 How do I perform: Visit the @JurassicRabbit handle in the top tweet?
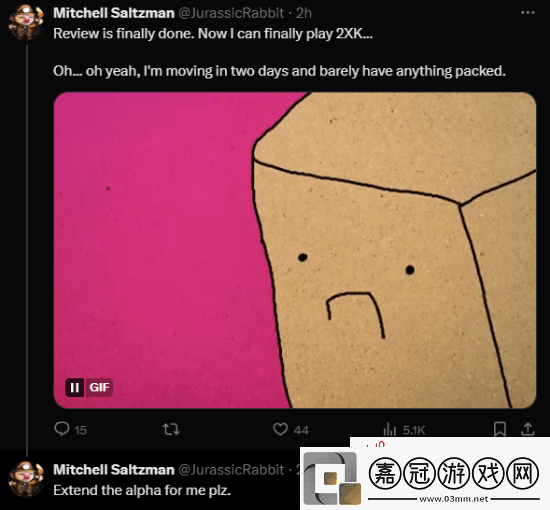[x=231, y=13]
